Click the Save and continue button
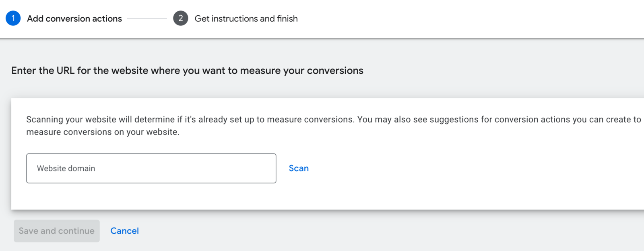644x251 pixels. point(57,231)
